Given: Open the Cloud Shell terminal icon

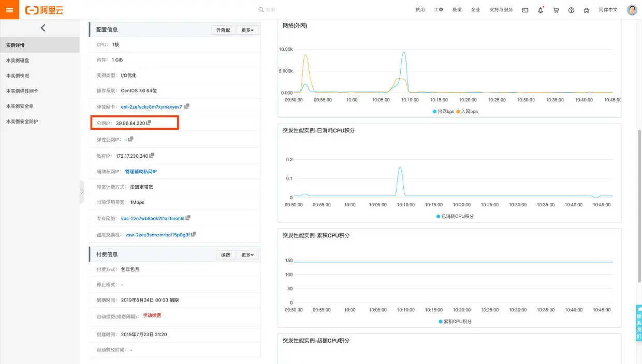Looking at the screenshot, I should (x=525, y=10).
